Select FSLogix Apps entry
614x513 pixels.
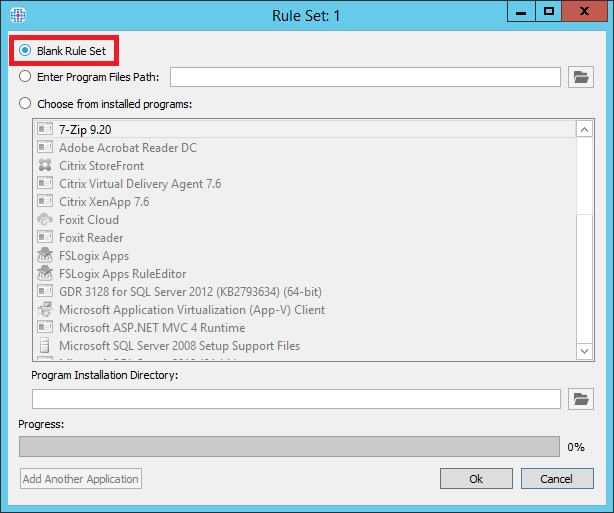tap(305, 256)
